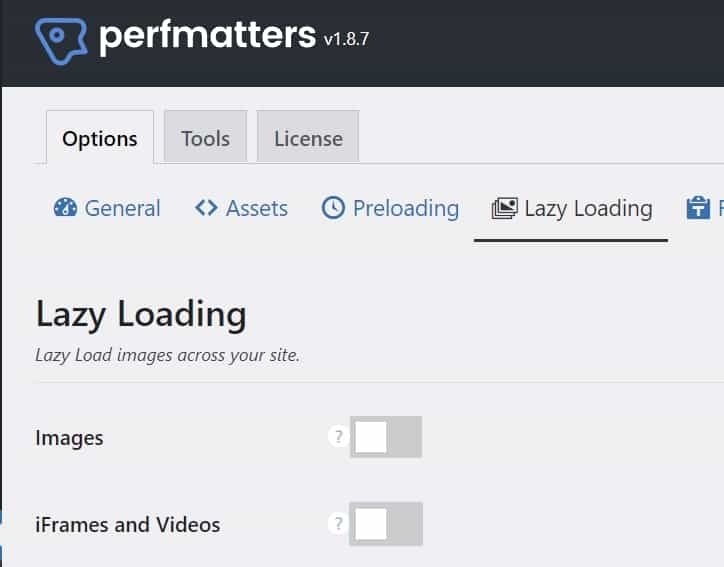Click the Lazy Loading page heading
The height and width of the screenshot is (567, 724).
click(141, 314)
